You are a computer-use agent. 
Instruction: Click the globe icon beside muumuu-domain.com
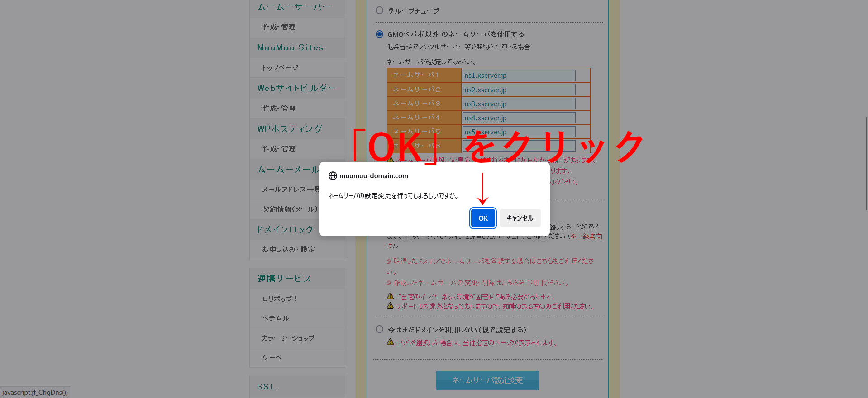(x=333, y=176)
